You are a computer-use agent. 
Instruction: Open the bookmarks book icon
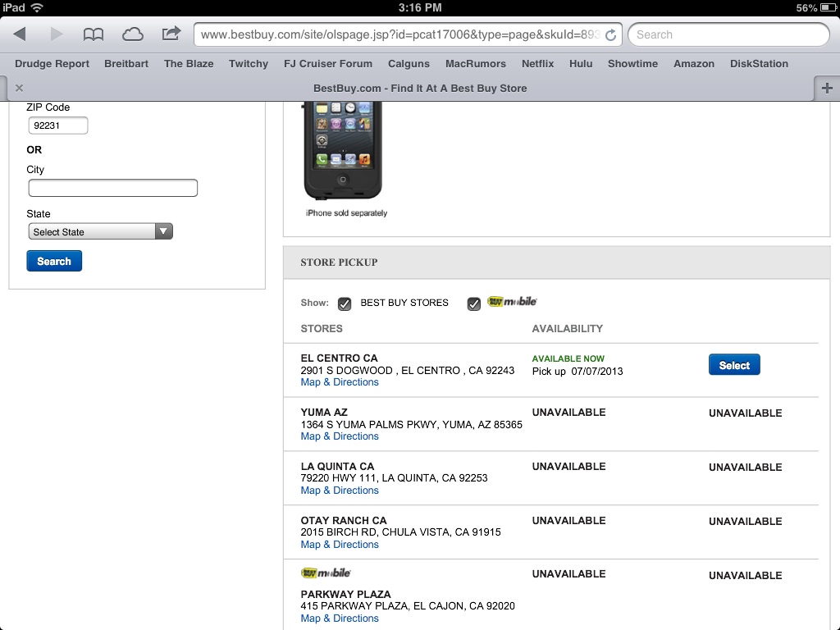pyautogui.click(x=94, y=34)
